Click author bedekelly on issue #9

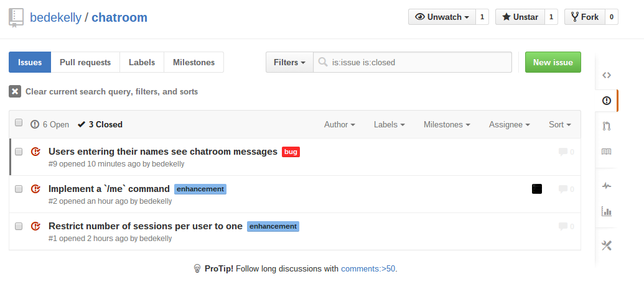(168, 164)
